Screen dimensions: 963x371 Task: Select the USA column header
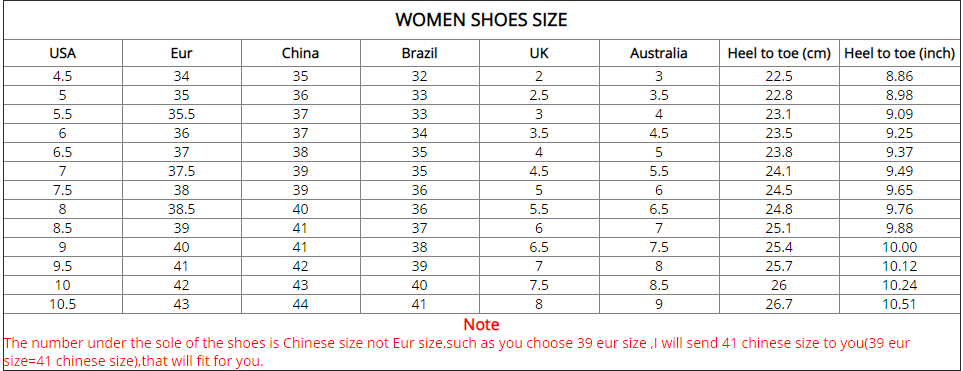63,53
